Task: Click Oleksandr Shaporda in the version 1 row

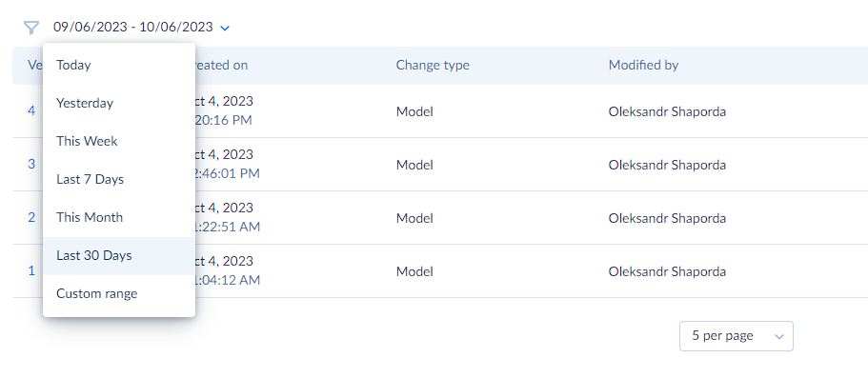Action: (x=667, y=271)
